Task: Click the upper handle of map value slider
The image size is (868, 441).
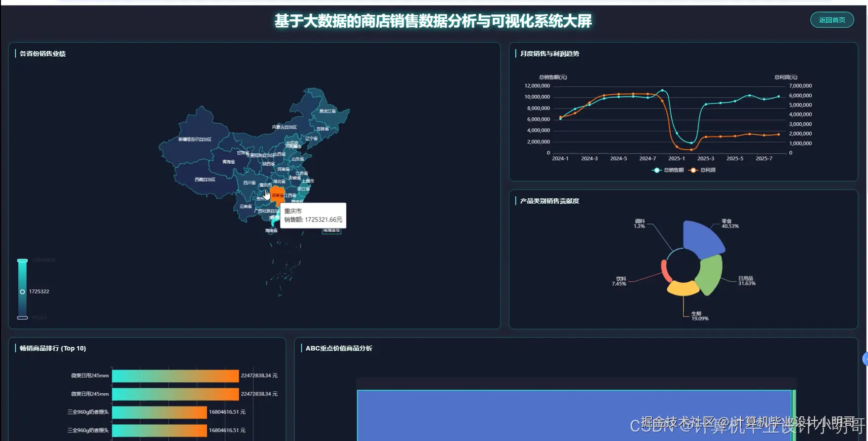Action: tap(22, 260)
